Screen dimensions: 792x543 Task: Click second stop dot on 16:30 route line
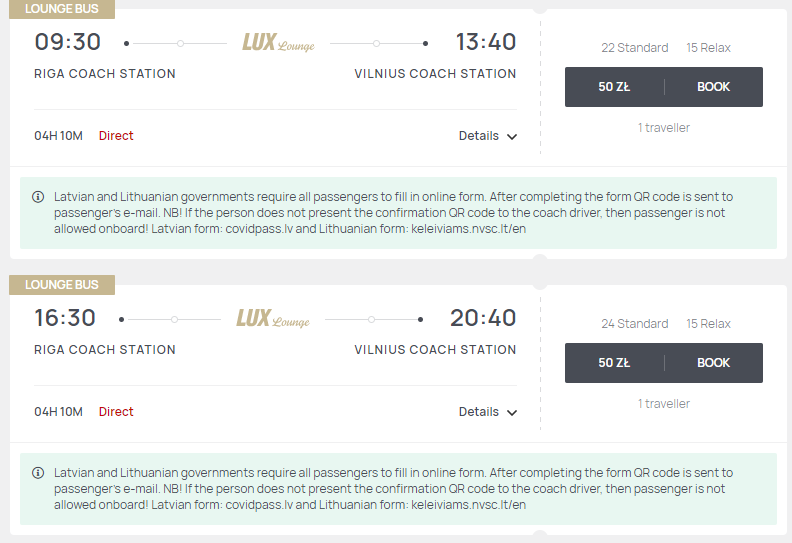[371, 319]
